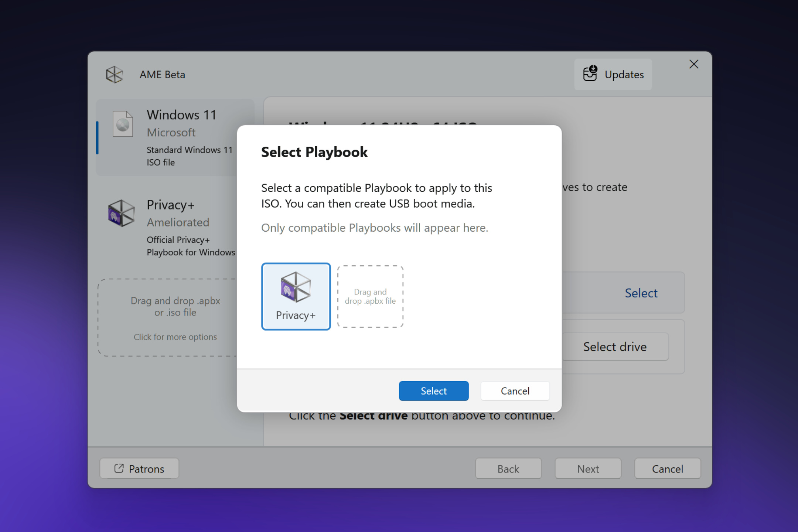The image size is (798, 532).
Task: Click the Windows 11 ISO disc icon
Action: pos(123,124)
